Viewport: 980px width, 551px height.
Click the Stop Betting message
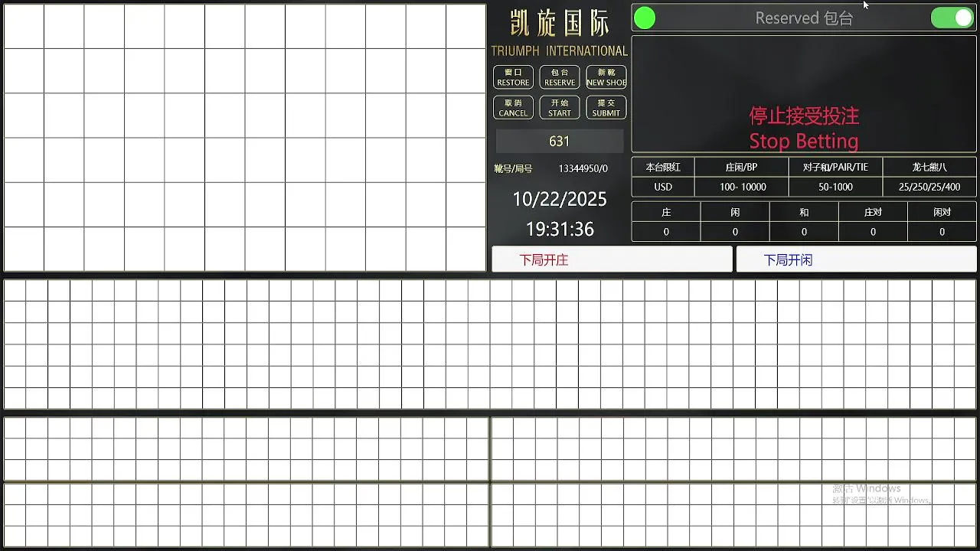click(804, 142)
